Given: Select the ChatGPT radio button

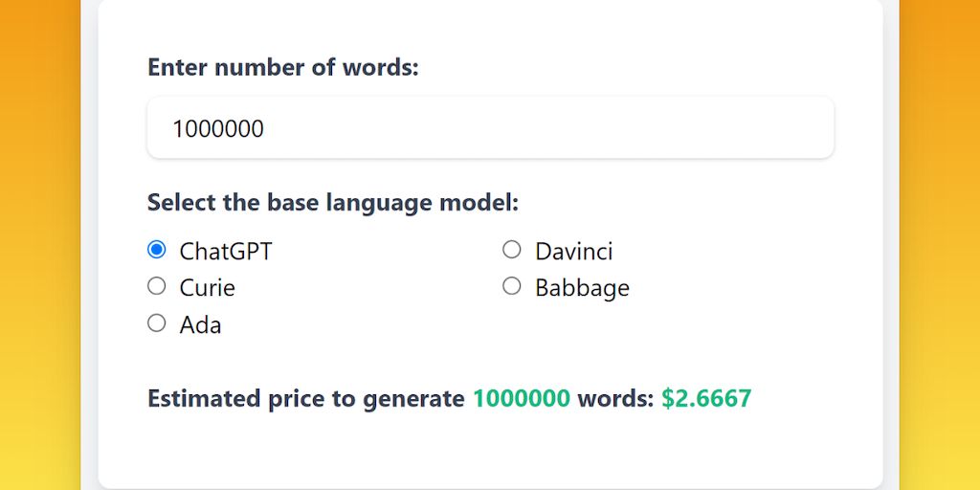Looking at the screenshot, I should (x=157, y=250).
